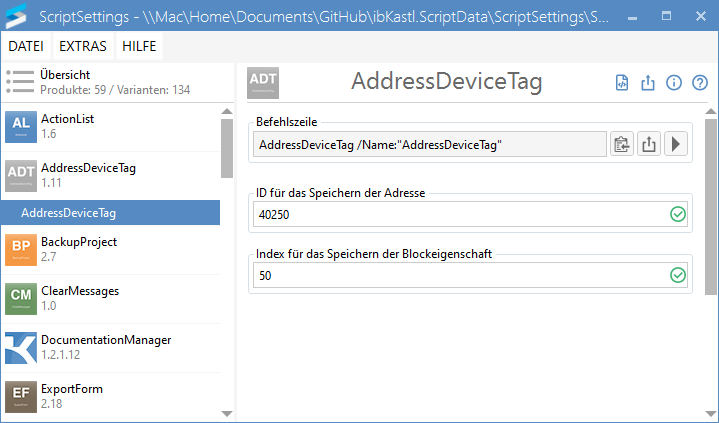
Task: Open the help question mark icon
Action: [700, 83]
